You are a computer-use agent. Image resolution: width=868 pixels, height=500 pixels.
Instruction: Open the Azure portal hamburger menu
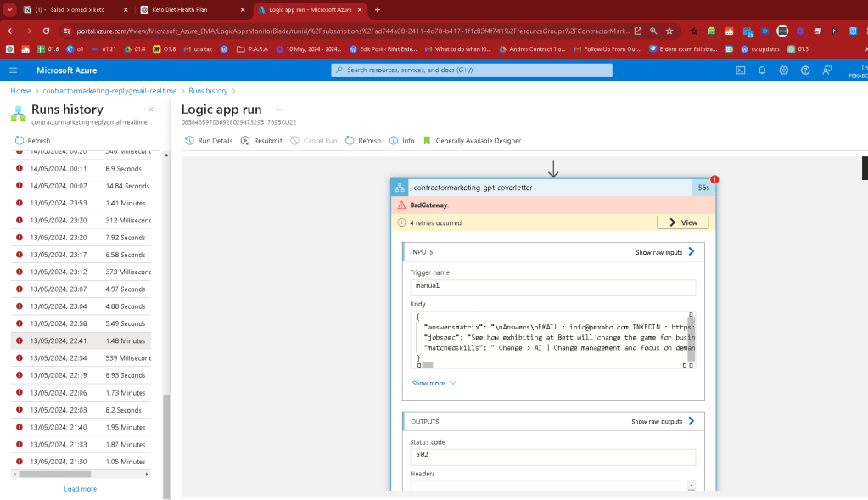coord(14,70)
